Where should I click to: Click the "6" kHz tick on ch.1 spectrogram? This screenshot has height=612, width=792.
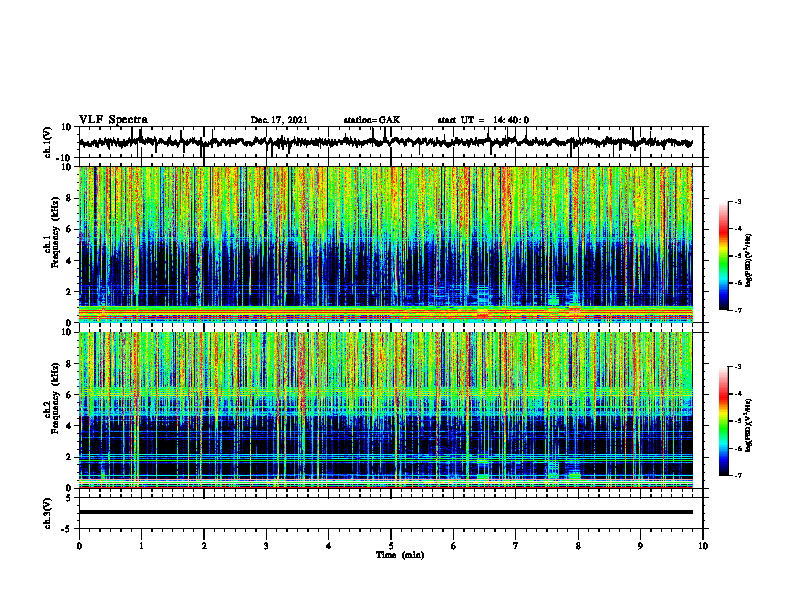70,229
